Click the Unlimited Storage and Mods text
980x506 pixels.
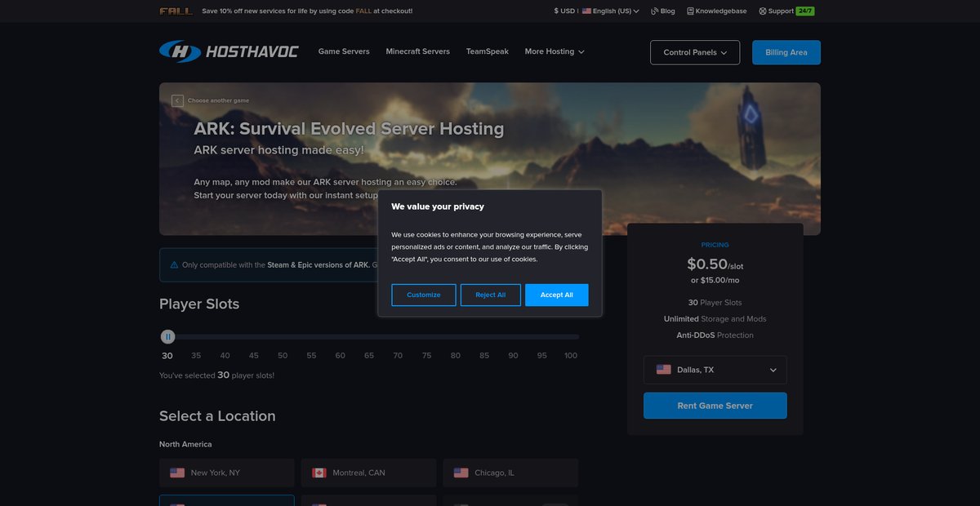point(715,319)
